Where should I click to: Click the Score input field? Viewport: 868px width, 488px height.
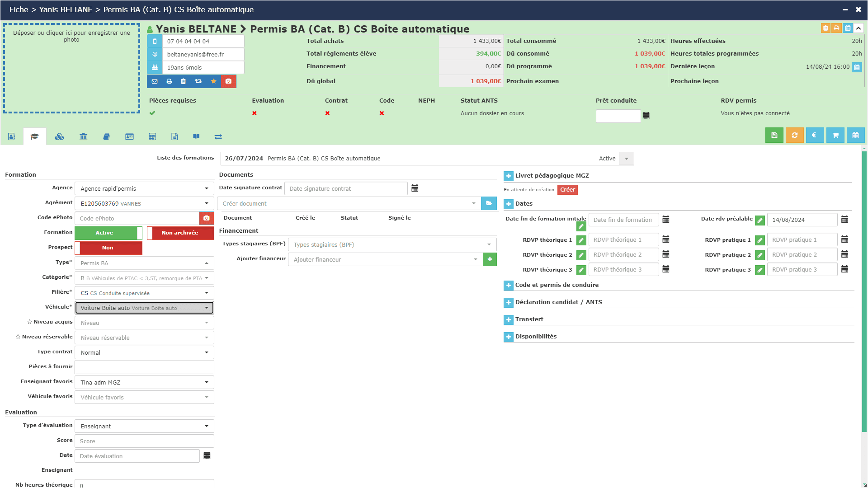[144, 441]
